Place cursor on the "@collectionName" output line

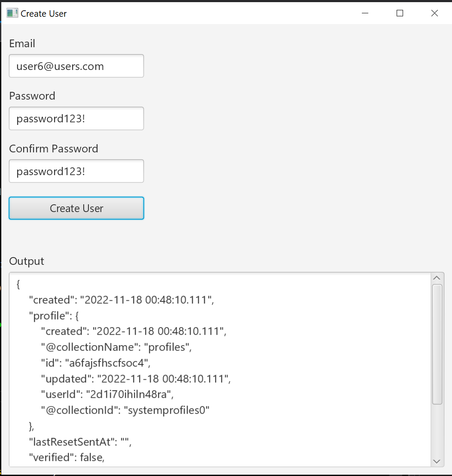[116, 347]
